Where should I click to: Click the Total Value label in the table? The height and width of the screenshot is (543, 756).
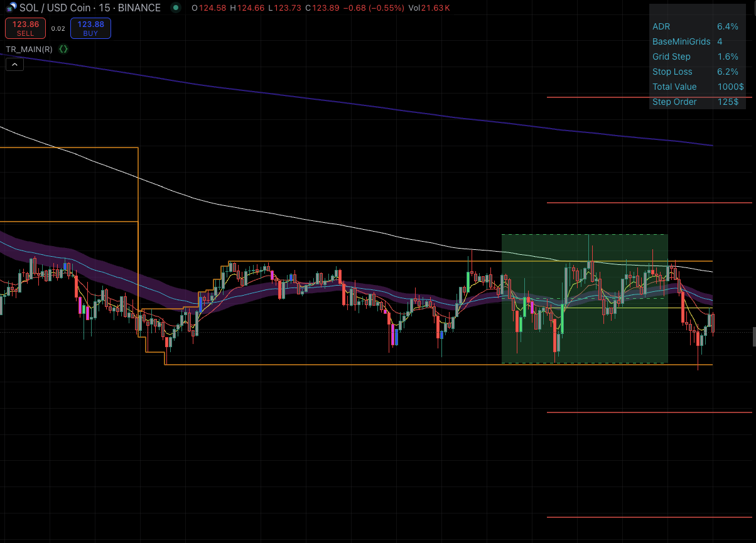(674, 87)
